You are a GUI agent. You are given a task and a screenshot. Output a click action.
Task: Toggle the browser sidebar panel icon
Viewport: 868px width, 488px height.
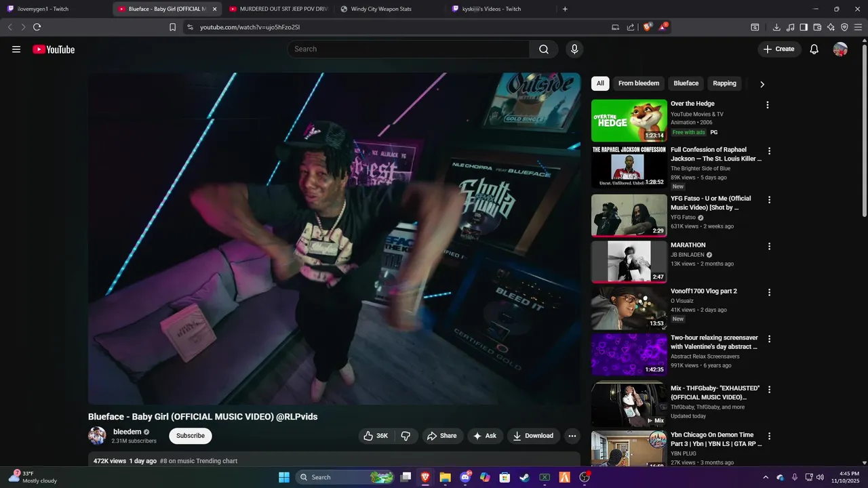tap(804, 27)
